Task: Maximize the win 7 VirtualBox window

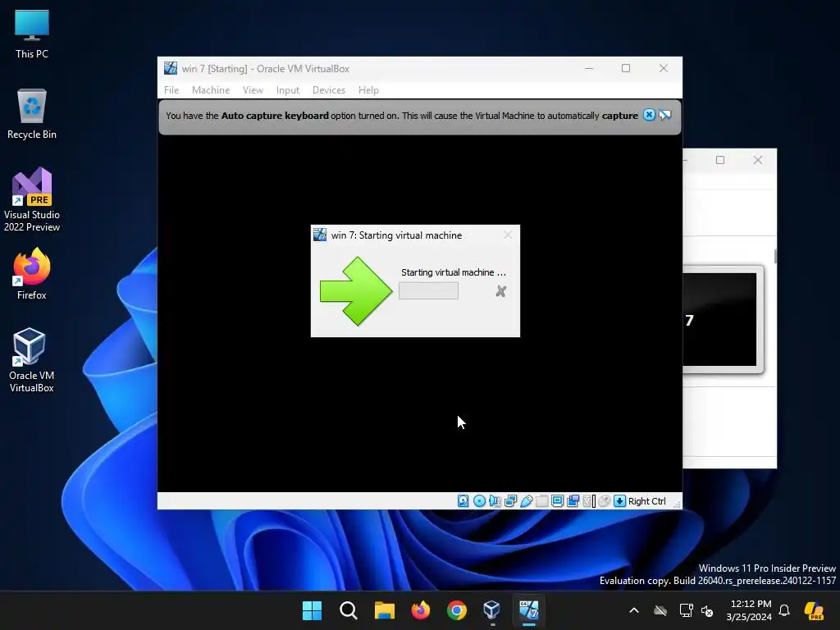Action: coord(626,68)
